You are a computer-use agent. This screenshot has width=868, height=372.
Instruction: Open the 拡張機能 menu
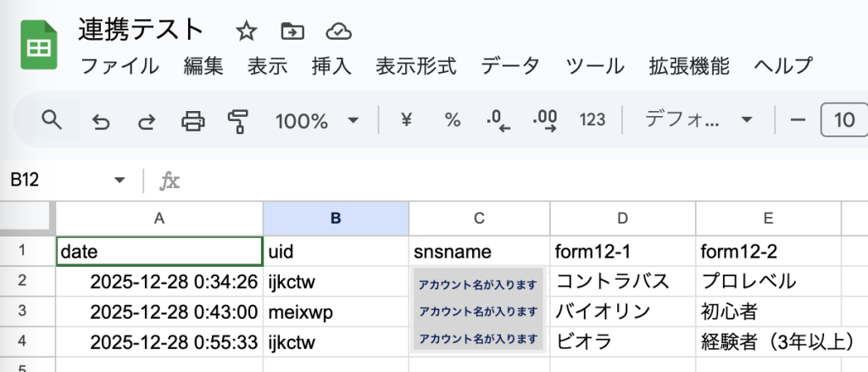pyautogui.click(x=688, y=65)
